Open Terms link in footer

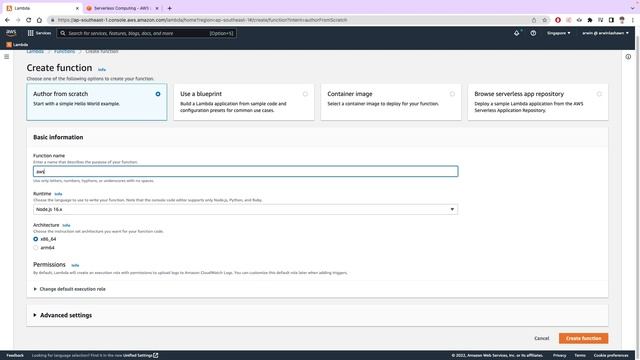click(x=580, y=356)
